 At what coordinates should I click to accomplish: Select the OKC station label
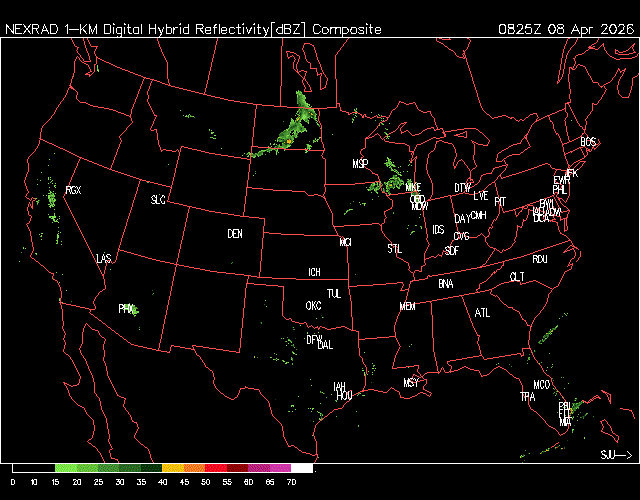coord(313,306)
